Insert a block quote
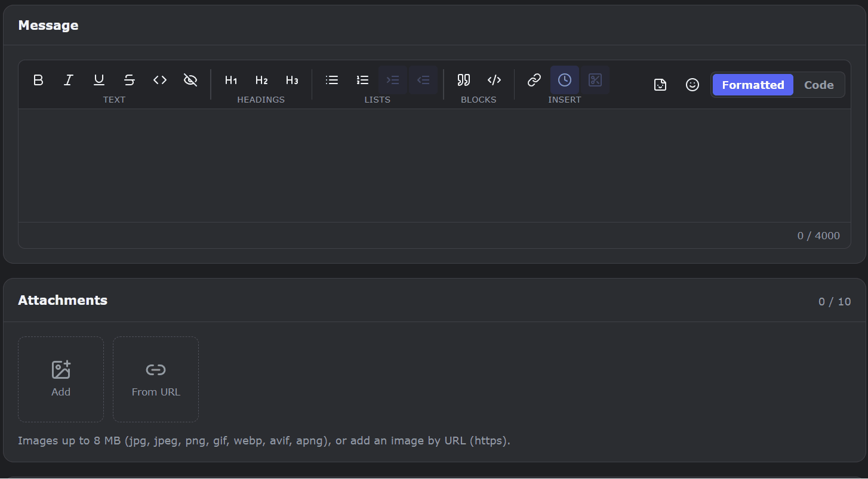The image size is (868, 479). coord(464,80)
